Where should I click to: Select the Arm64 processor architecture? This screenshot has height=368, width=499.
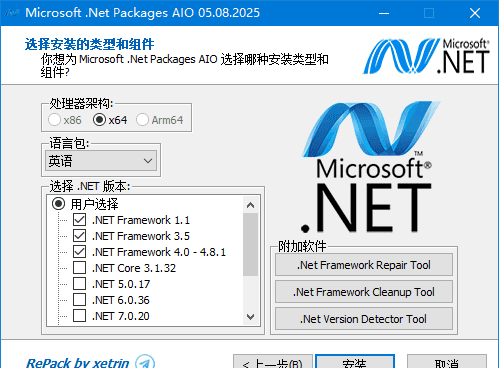tap(159, 120)
